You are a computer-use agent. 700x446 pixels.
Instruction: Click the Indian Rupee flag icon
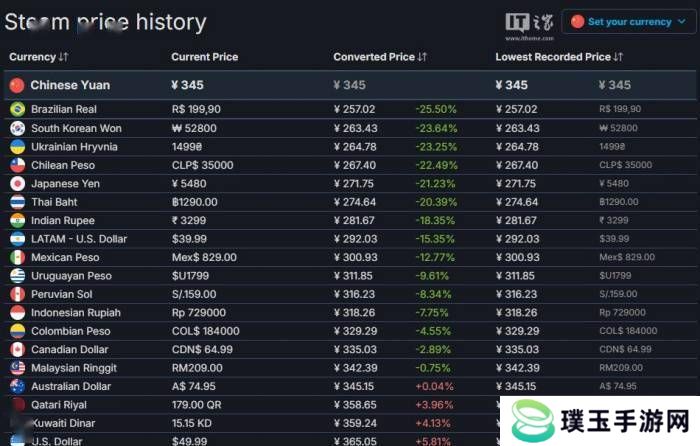[x=17, y=221]
